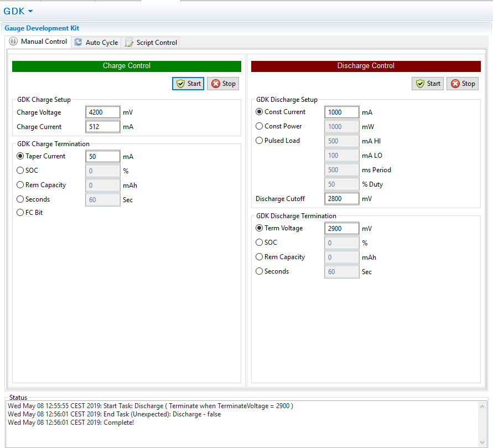
Task: Click the red Discharge Control header
Action: pos(366,66)
